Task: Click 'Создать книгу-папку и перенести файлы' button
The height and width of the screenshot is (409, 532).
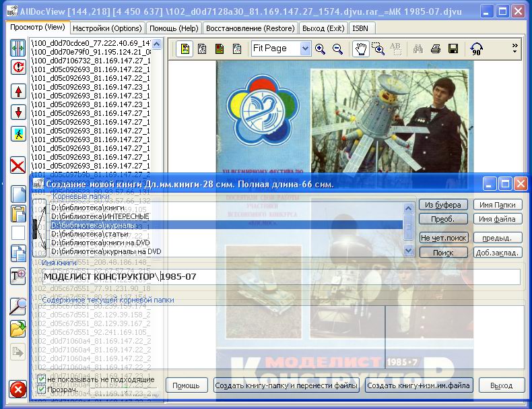Action: pos(286,385)
